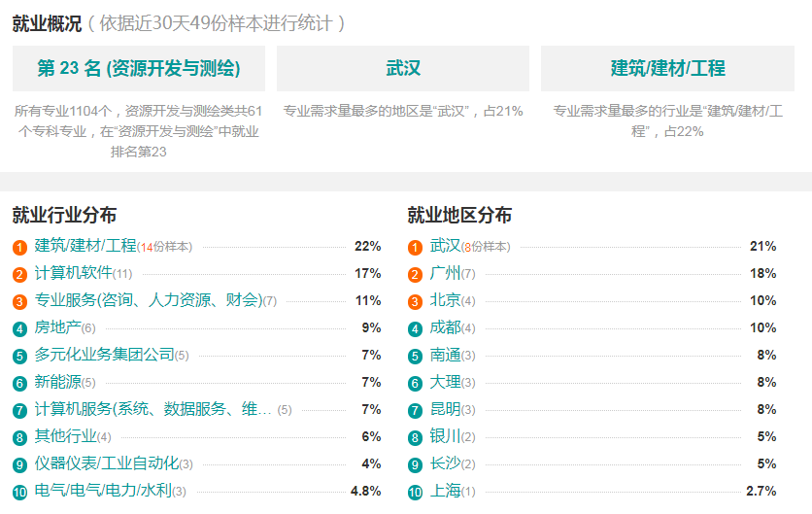Screen dimensions: 812x514
Task: Open the truncated 计算机服务(系统、数据服务 link
Action: click(153, 409)
